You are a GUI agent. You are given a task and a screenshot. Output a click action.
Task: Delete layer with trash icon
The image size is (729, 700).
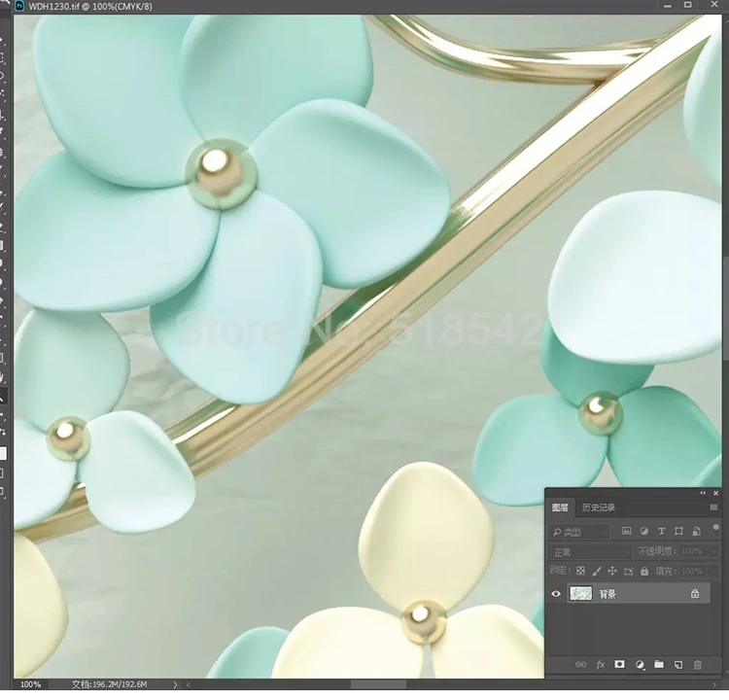[x=697, y=664]
